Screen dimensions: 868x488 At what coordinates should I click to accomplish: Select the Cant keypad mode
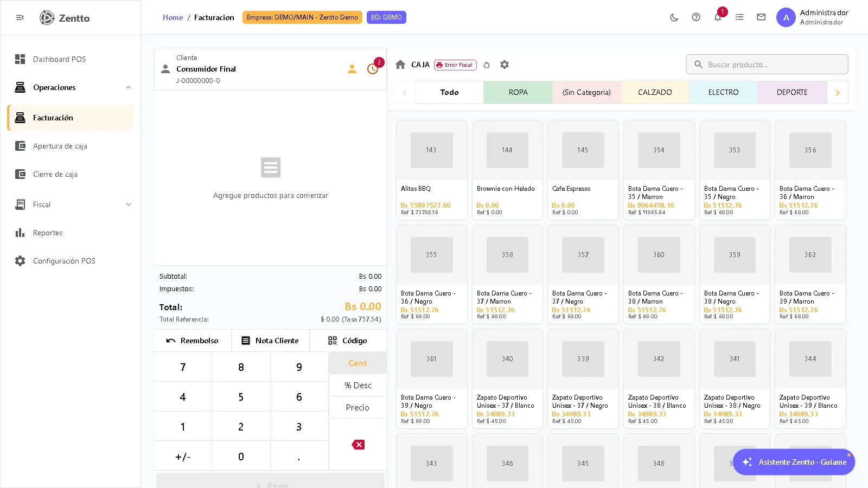click(x=358, y=363)
